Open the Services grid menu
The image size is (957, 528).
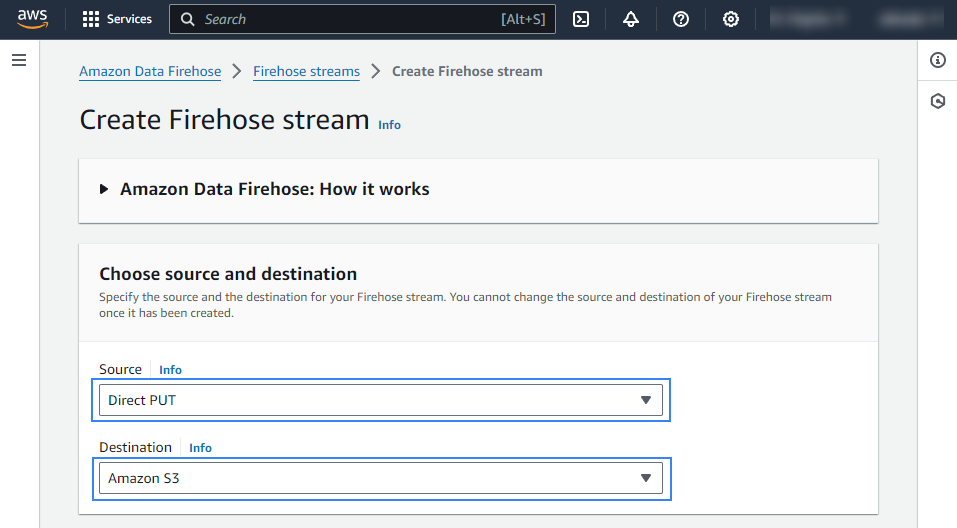click(91, 19)
